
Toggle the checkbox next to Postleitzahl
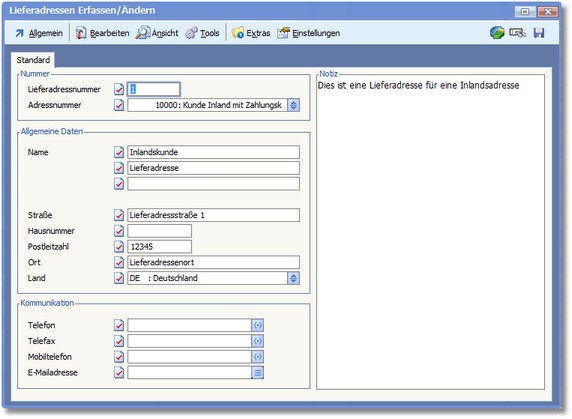(x=119, y=247)
